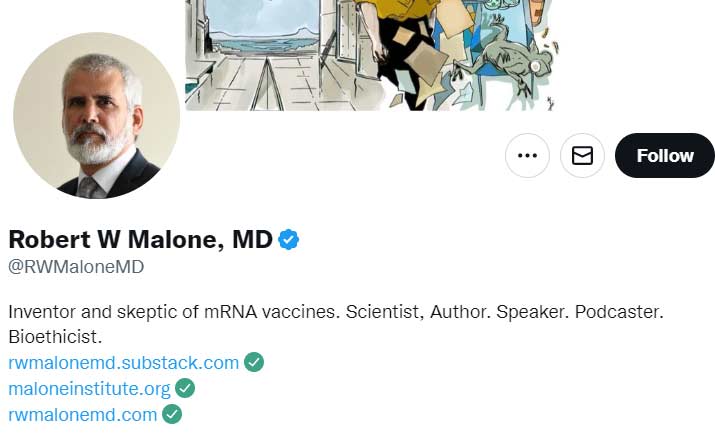715x441 pixels.
Task: Open the rwmalonemd.com website link
Action: 83,414
